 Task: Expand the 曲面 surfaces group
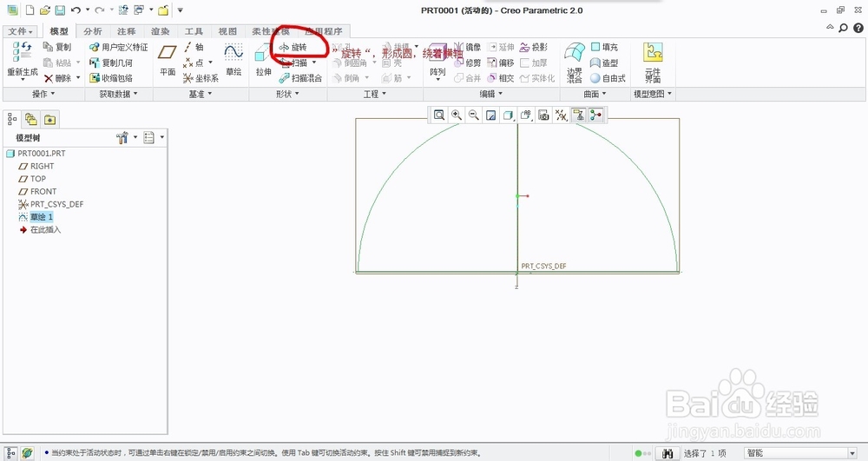pyautogui.click(x=595, y=94)
